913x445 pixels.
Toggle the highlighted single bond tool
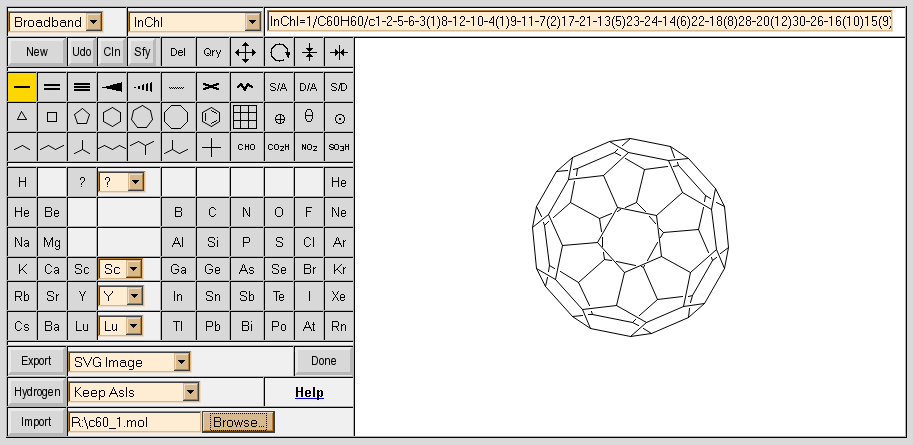22,87
